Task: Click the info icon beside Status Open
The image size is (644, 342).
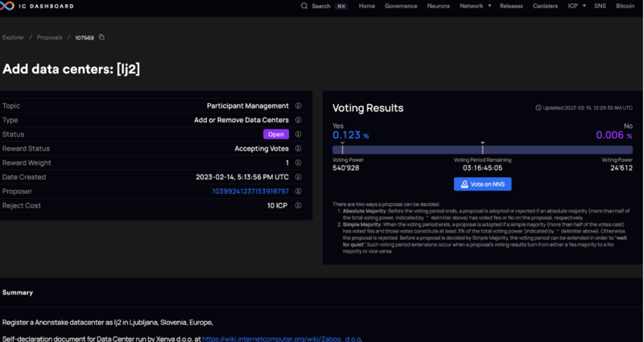Action: [298, 134]
